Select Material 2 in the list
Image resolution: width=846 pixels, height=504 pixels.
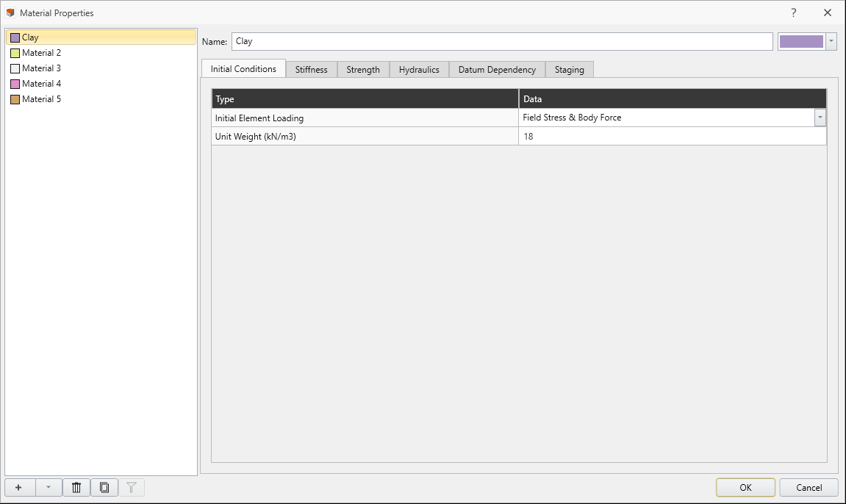point(101,53)
